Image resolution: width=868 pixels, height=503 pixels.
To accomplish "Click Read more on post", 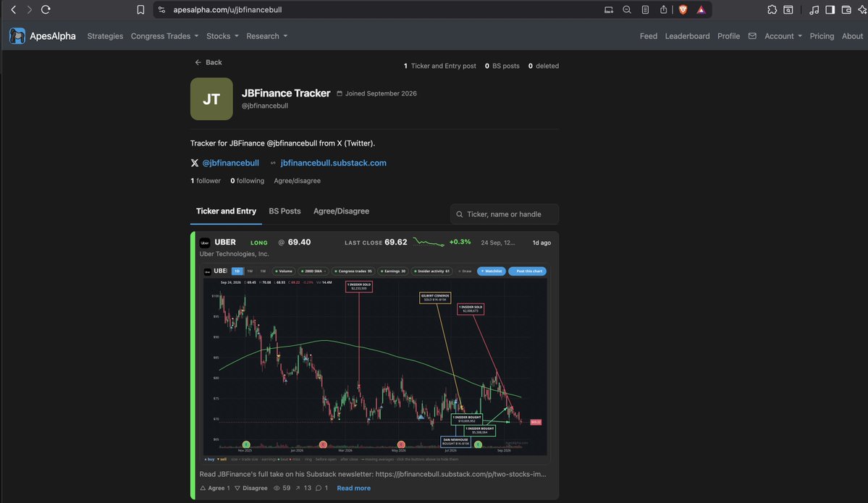I will (x=354, y=488).
